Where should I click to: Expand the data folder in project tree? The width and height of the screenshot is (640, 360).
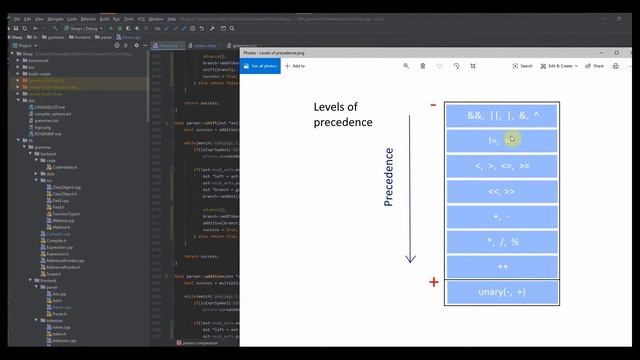[36, 174]
